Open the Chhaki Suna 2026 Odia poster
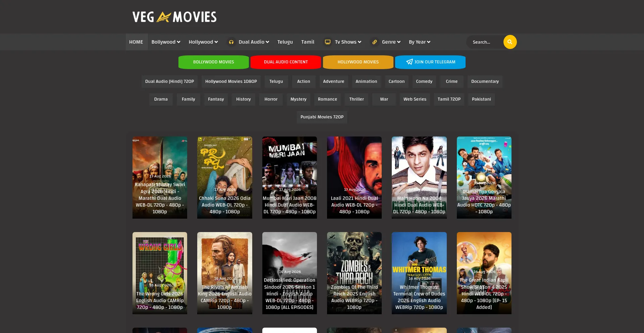The height and width of the screenshot is (333, 644). coord(224,177)
